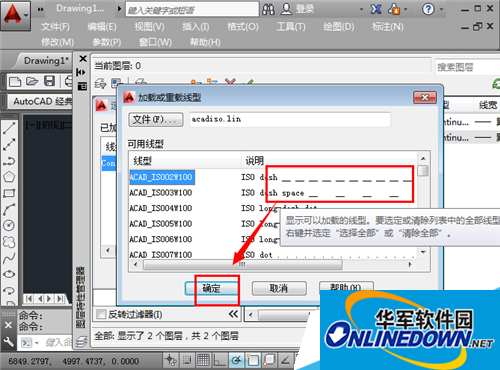Select the Polygon tool

pos(9,177)
